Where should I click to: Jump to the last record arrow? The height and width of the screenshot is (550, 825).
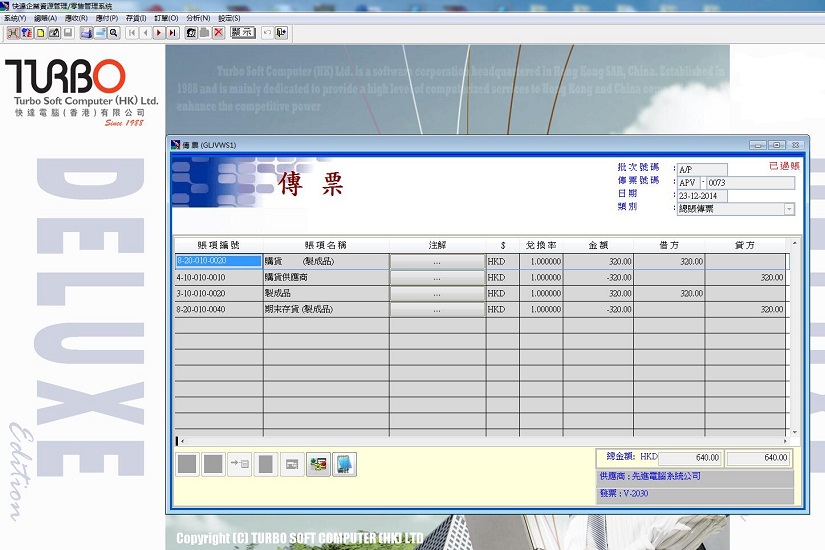(x=172, y=33)
